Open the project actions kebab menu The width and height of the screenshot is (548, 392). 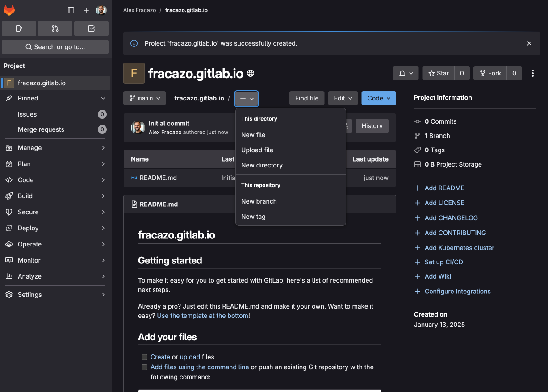tap(533, 73)
